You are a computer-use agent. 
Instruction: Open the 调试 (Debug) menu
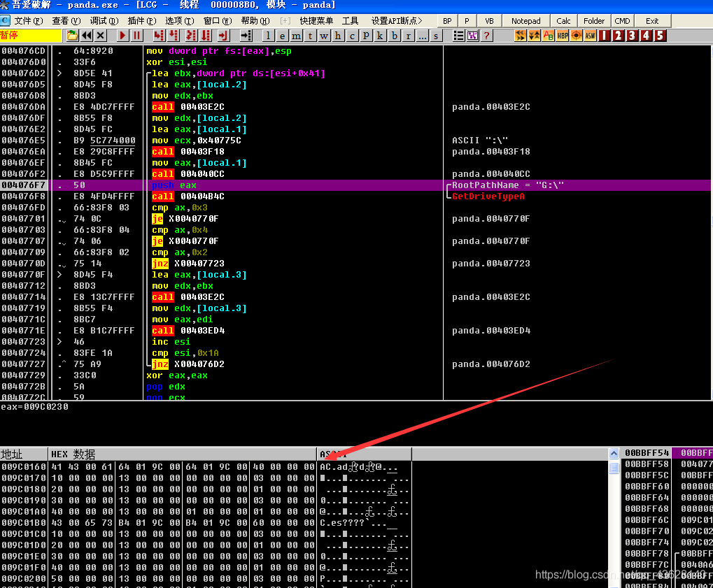[x=104, y=21]
